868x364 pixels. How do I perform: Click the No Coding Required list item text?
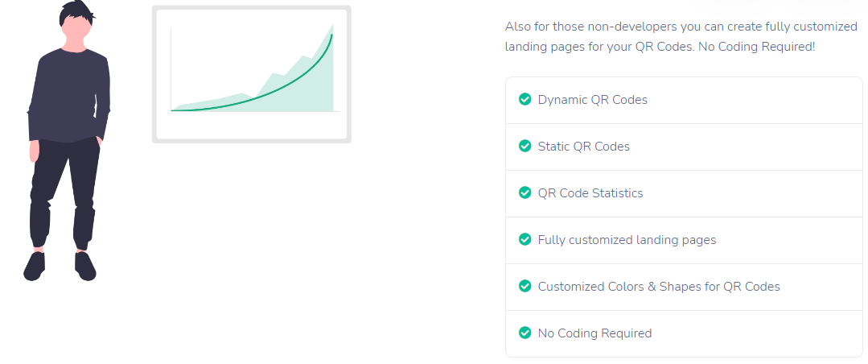(x=594, y=333)
